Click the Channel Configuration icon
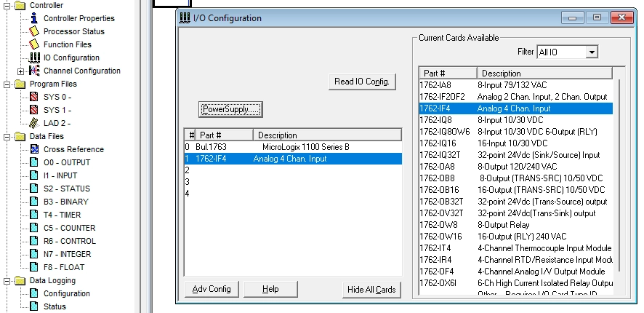644x313 pixels. point(34,71)
